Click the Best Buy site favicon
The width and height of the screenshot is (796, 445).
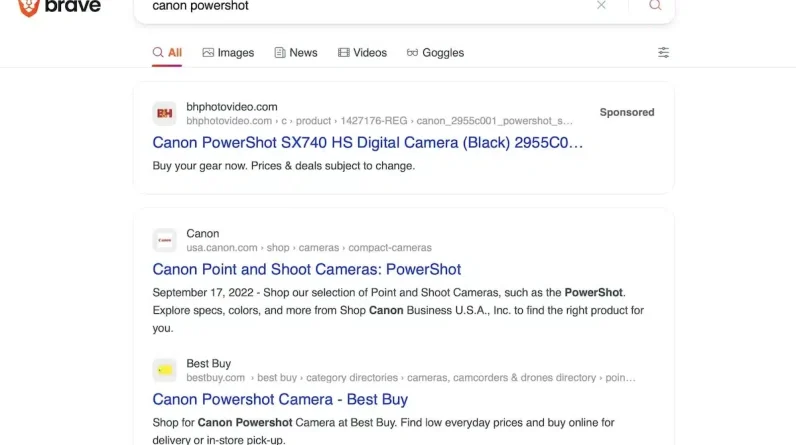[164, 370]
